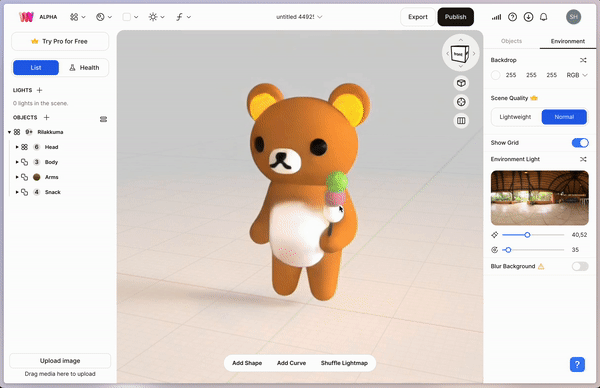Click the signal bars performance icon
Viewport: 600px width, 388px height.
496,17
